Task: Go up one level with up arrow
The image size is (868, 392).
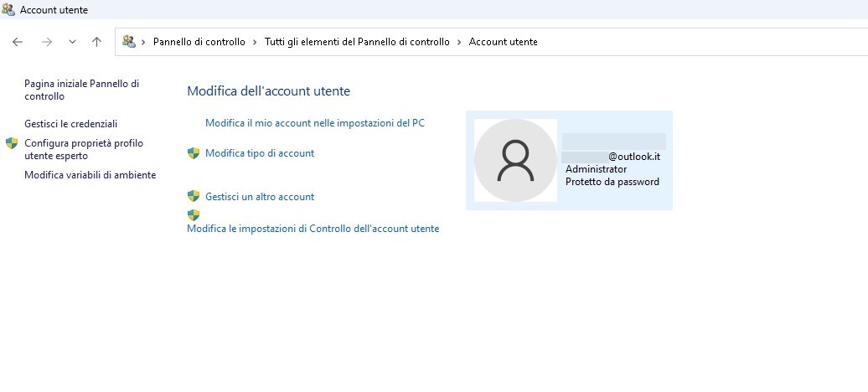Action: 96,42
